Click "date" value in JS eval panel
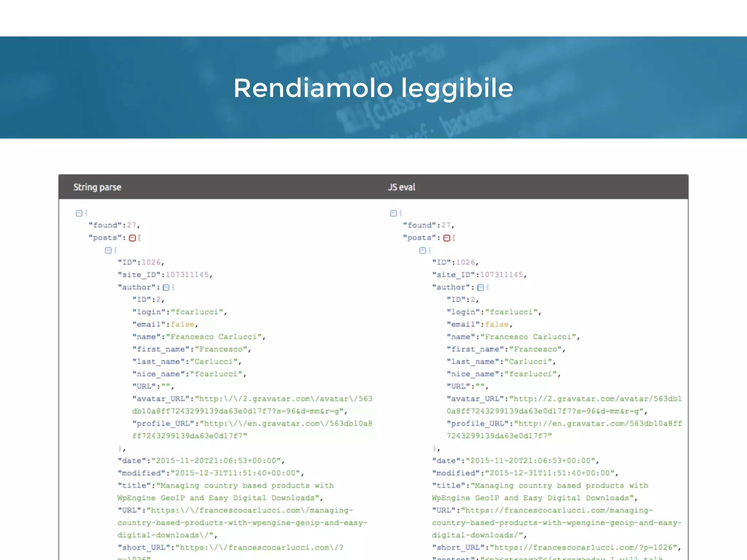The height and width of the screenshot is (560, 747). pos(530,461)
